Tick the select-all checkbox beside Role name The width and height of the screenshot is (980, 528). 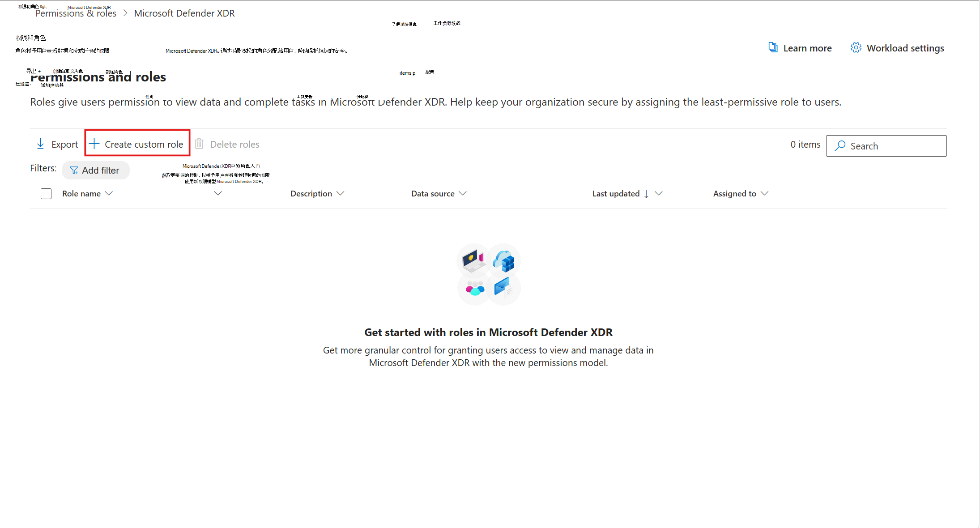click(x=46, y=194)
